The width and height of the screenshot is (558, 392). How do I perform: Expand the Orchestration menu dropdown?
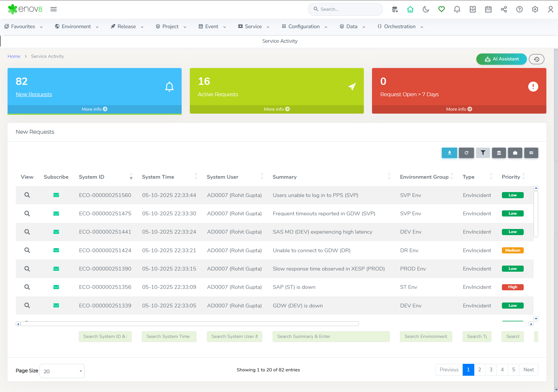[400, 26]
